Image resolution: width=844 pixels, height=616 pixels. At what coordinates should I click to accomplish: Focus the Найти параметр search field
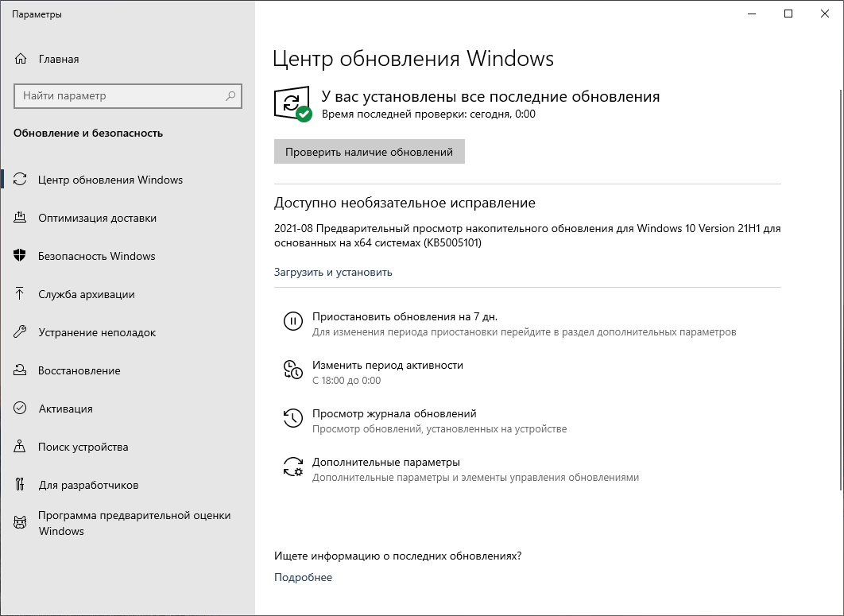(119, 96)
